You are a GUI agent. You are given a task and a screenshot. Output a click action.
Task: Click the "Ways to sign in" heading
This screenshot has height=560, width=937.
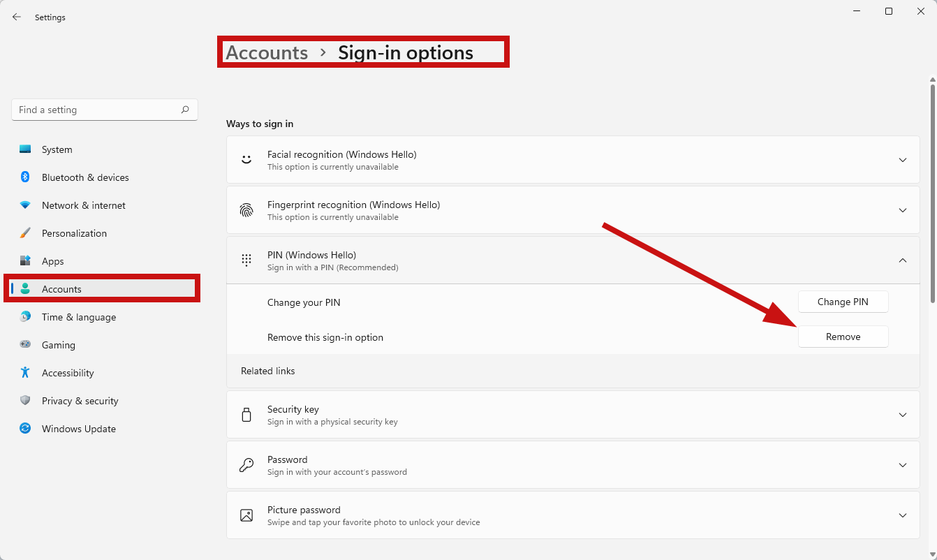pos(260,124)
